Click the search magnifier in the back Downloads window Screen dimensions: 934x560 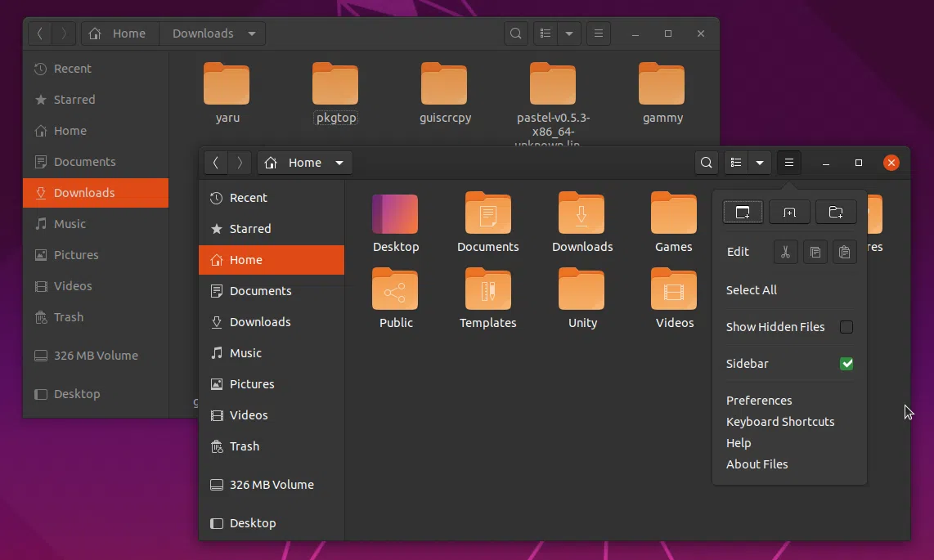pos(516,34)
